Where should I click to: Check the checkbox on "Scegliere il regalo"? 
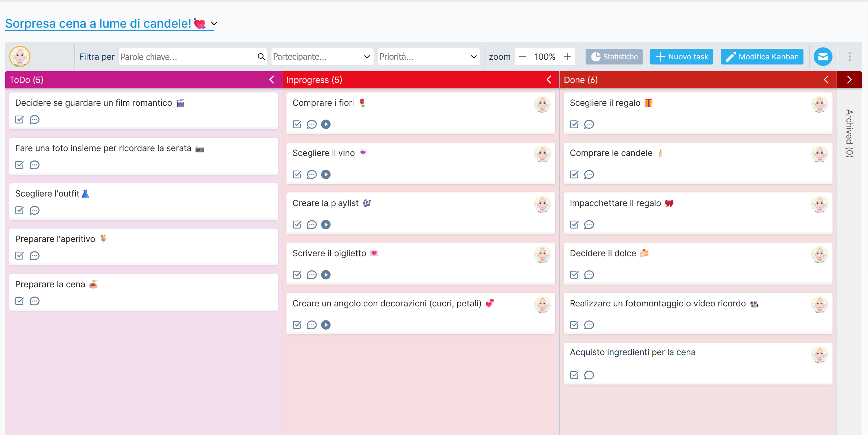[574, 124]
